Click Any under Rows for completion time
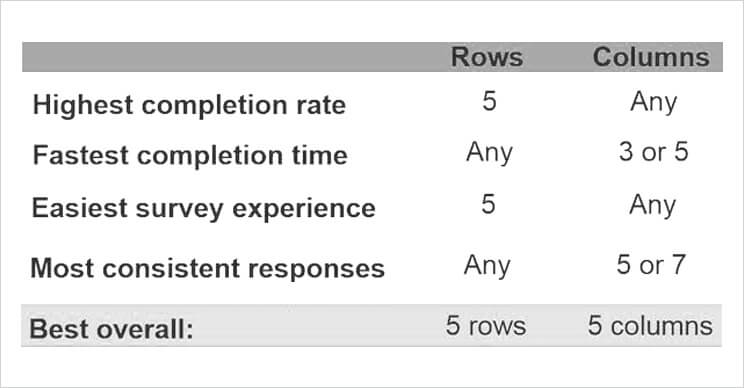Image resolution: width=744 pixels, height=388 pixels. click(x=489, y=154)
